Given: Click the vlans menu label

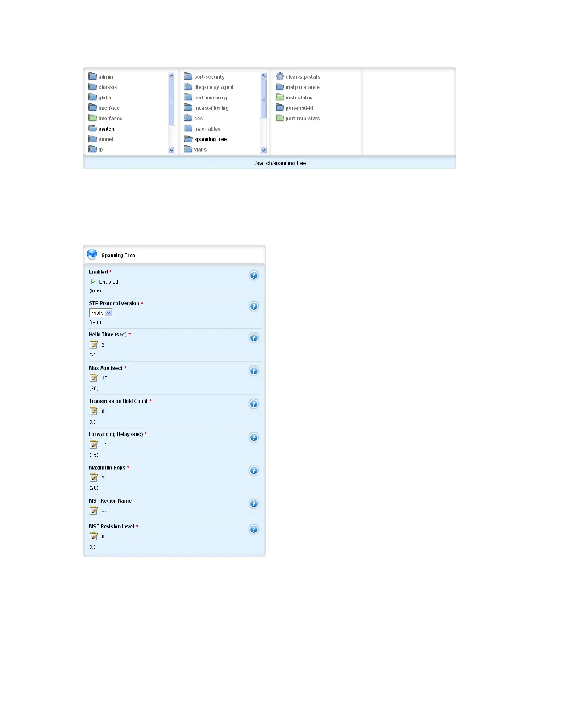Looking at the screenshot, I should click(200, 150).
